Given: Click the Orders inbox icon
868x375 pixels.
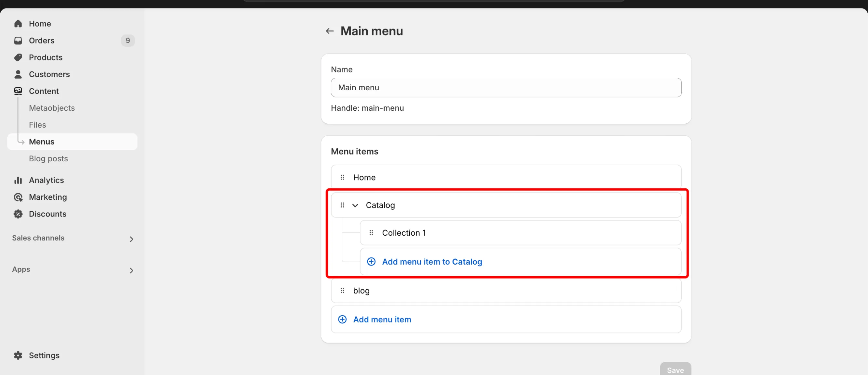Looking at the screenshot, I should pos(18,40).
